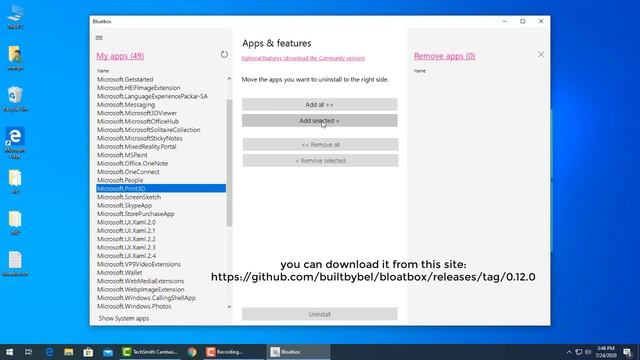Switch to the Recording taskbar item

234,352
